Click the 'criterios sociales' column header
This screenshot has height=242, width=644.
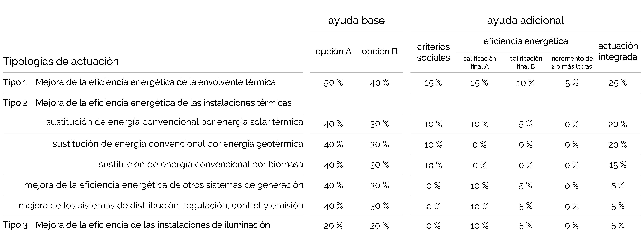433,52
